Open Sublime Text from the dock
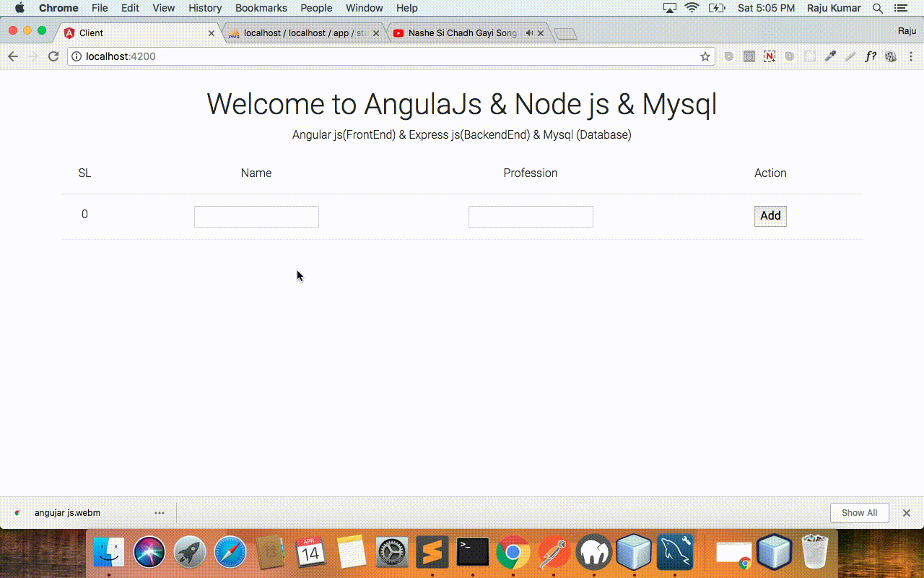Image resolution: width=924 pixels, height=578 pixels. point(432,553)
